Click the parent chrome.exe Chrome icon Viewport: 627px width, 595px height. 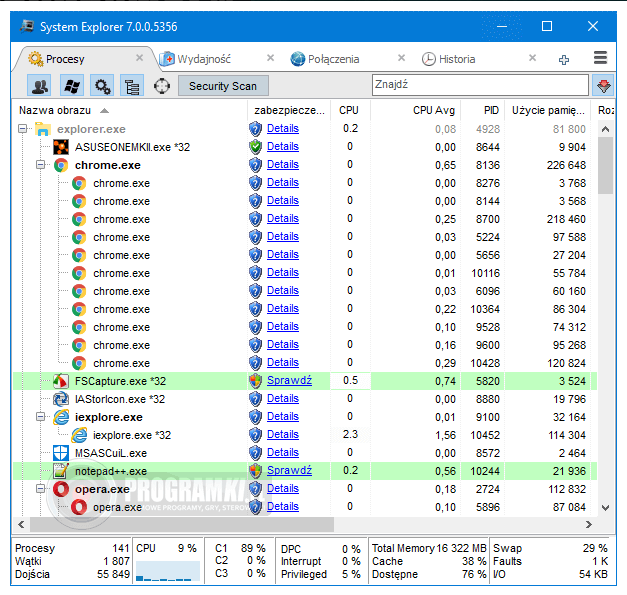click(x=61, y=165)
